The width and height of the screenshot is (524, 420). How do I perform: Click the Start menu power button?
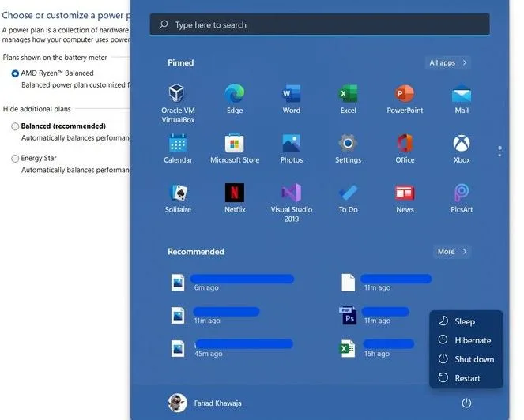click(x=466, y=403)
